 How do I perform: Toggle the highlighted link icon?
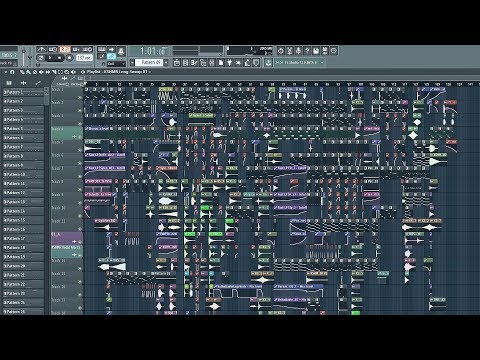[111, 56]
